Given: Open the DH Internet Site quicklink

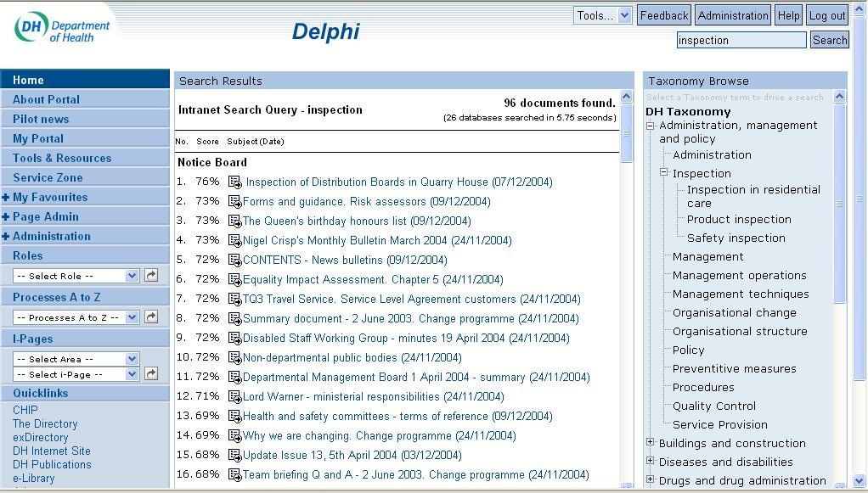Looking at the screenshot, I should 52,451.
